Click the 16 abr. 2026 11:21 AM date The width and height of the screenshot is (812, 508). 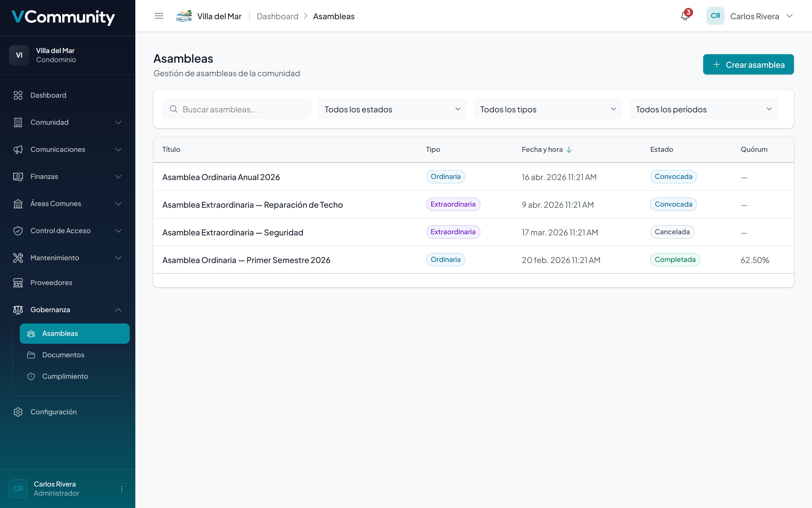559,177
